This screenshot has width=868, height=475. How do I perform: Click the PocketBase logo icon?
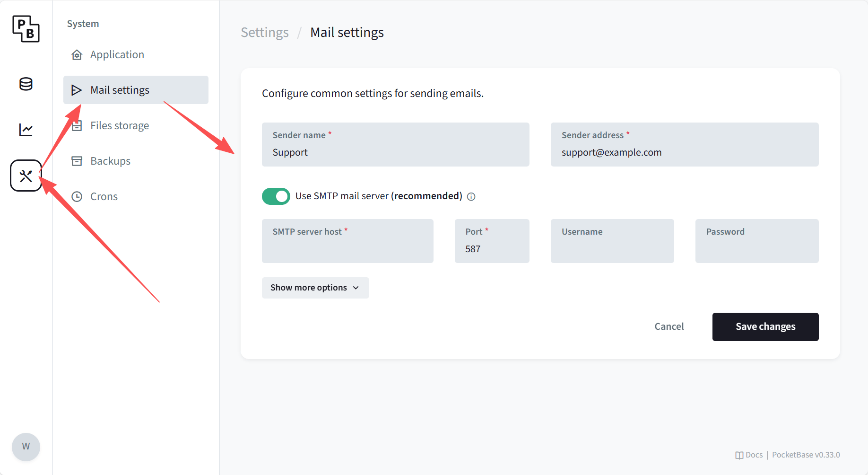(26, 29)
